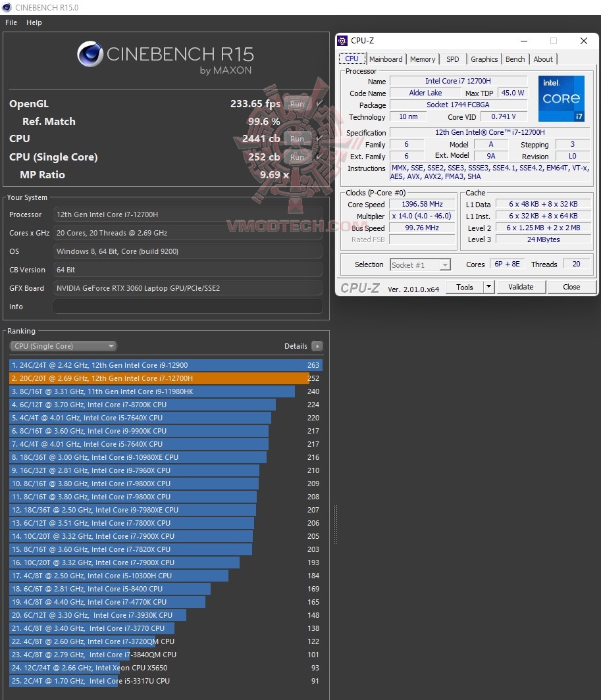Image resolution: width=601 pixels, height=700 pixels.
Task: Click the GFX Board field value
Action: 188,288
